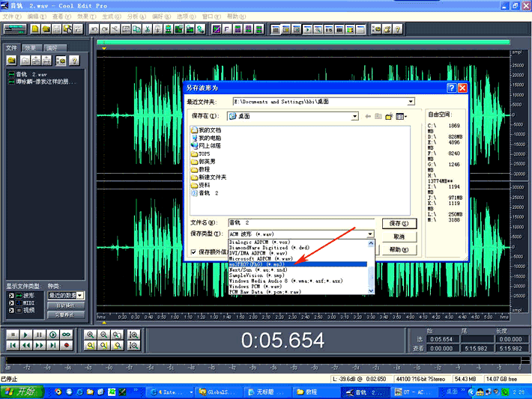Click the Zoom In horizontally icon

coord(91,334)
